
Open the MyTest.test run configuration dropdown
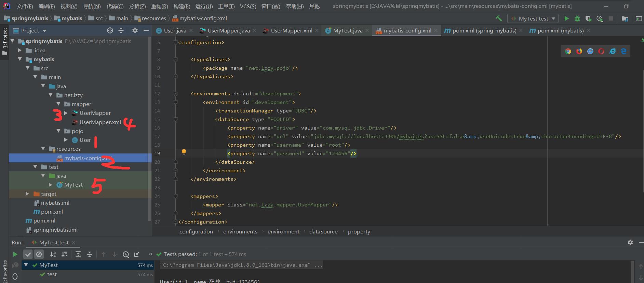coord(533,18)
